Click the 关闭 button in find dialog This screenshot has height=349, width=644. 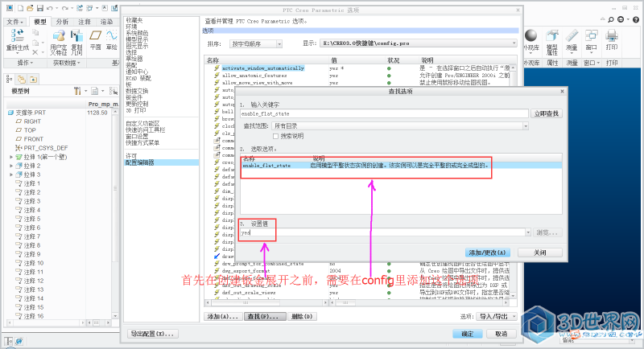pos(539,253)
